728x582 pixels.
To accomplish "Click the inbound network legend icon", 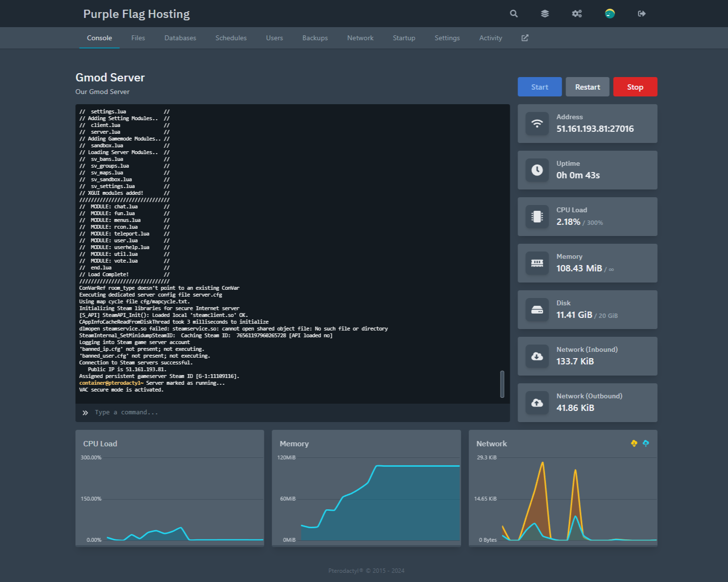I will pos(634,443).
